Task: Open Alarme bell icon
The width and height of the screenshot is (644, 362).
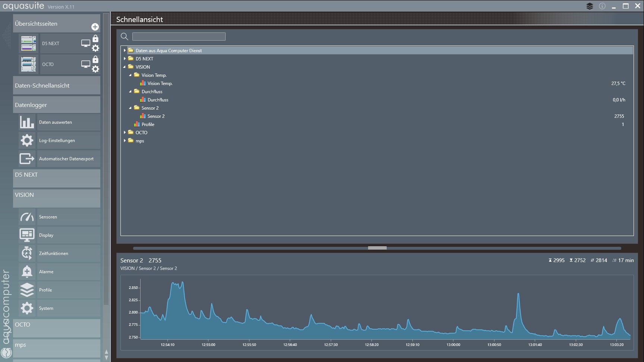Action: [27, 272]
